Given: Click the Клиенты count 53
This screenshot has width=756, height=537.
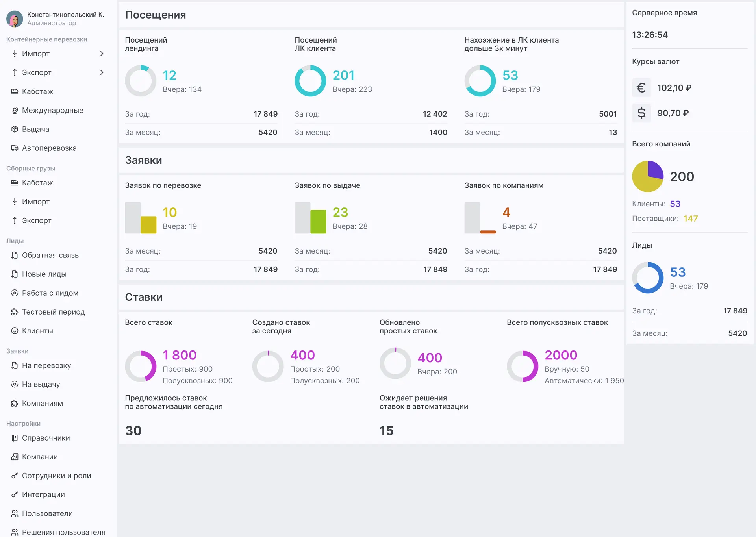Looking at the screenshot, I should 675,204.
